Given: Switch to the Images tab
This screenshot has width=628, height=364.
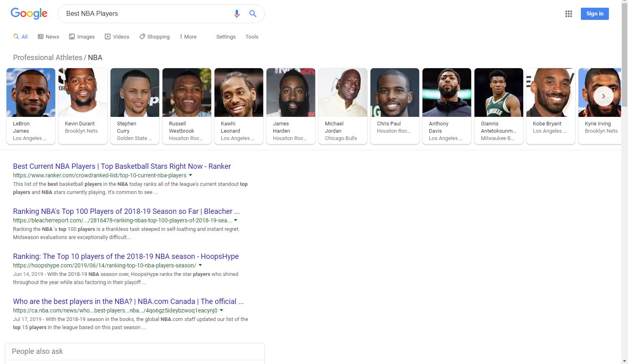Looking at the screenshot, I should pos(82,37).
